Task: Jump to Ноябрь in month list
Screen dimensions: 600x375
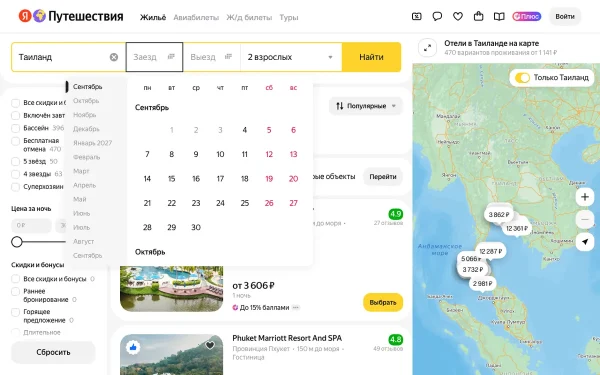Action: [x=85, y=115]
